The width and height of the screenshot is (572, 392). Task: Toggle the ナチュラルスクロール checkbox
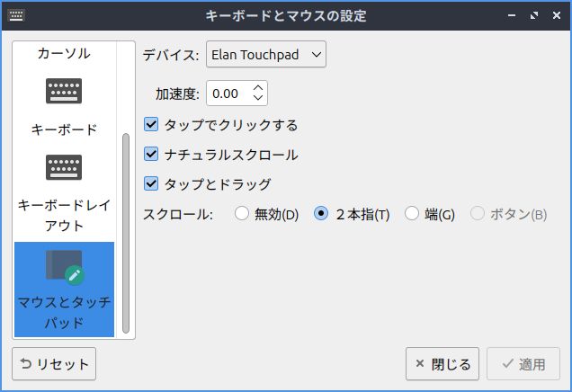pos(151,154)
